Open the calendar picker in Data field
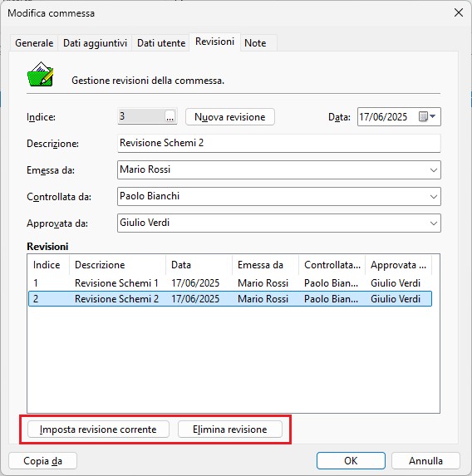This screenshot has width=472, height=476. click(427, 116)
